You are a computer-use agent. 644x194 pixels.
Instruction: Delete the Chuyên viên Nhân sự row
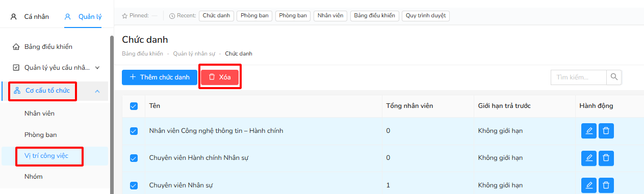(606, 185)
